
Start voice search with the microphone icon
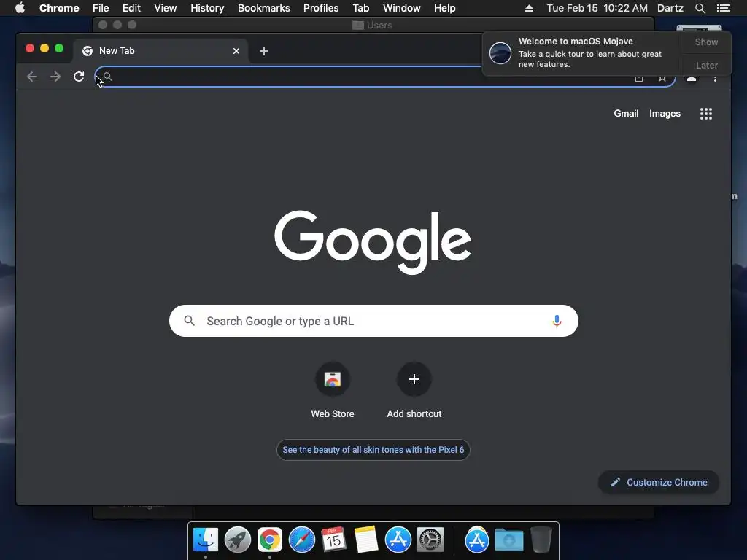click(557, 322)
